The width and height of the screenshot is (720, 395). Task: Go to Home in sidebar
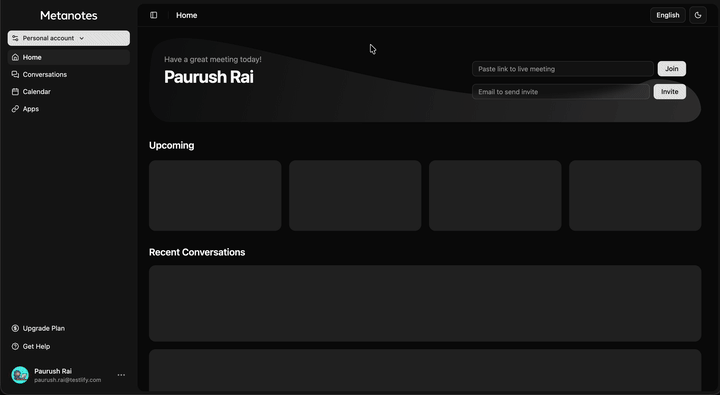coord(68,57)
